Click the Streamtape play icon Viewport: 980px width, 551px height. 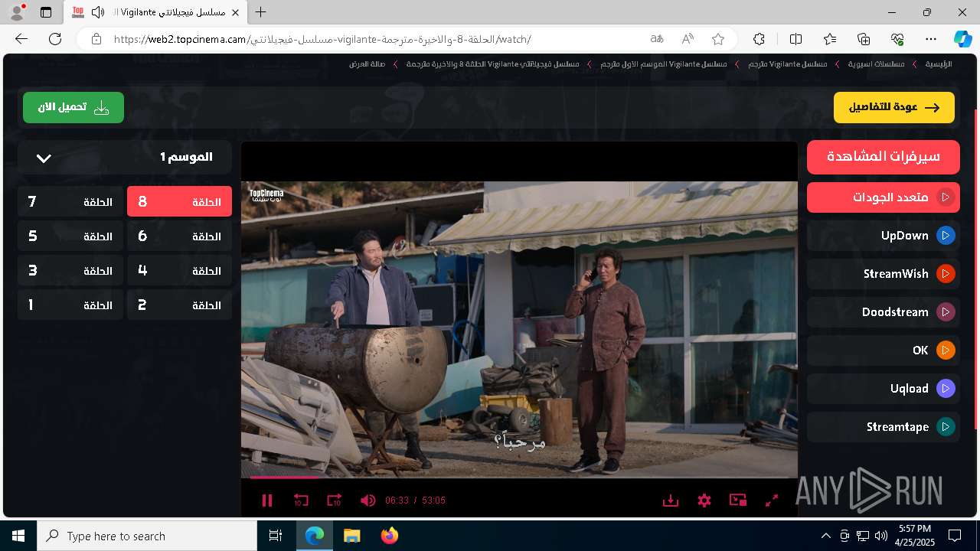pyautogui.click(x=946, y=427)
